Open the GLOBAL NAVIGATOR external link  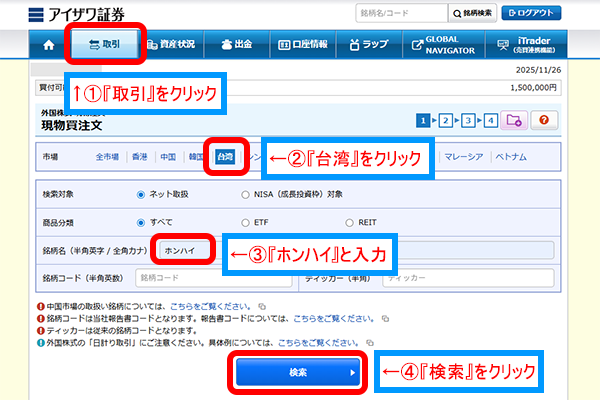[x=445, y=45]
